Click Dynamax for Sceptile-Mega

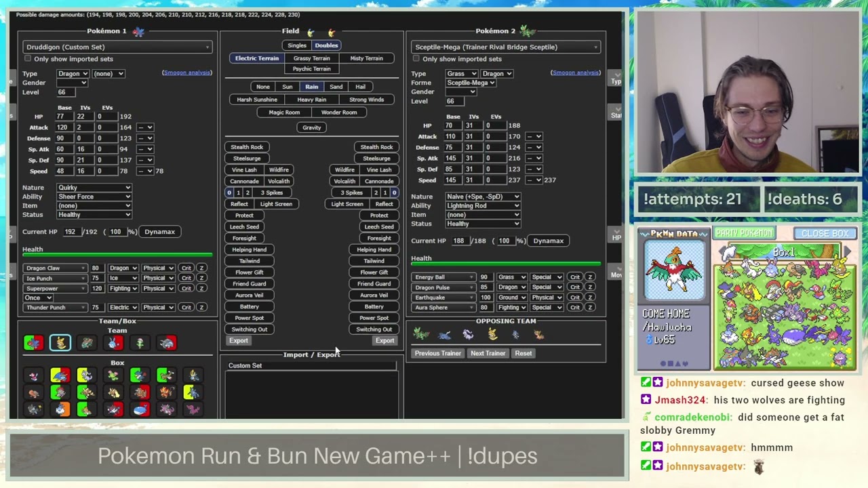pos(548,241)
